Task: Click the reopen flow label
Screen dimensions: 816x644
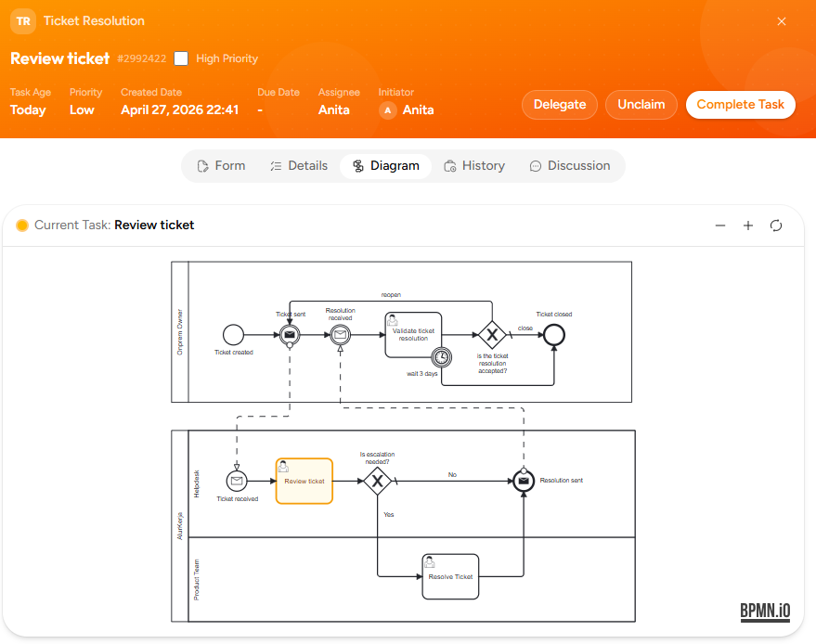Action: click(x=391, y=294)
